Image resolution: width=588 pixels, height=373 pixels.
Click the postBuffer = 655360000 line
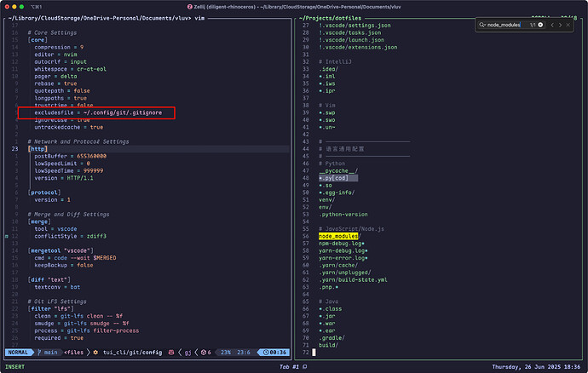pyautogui.click(x=70, y=156)
